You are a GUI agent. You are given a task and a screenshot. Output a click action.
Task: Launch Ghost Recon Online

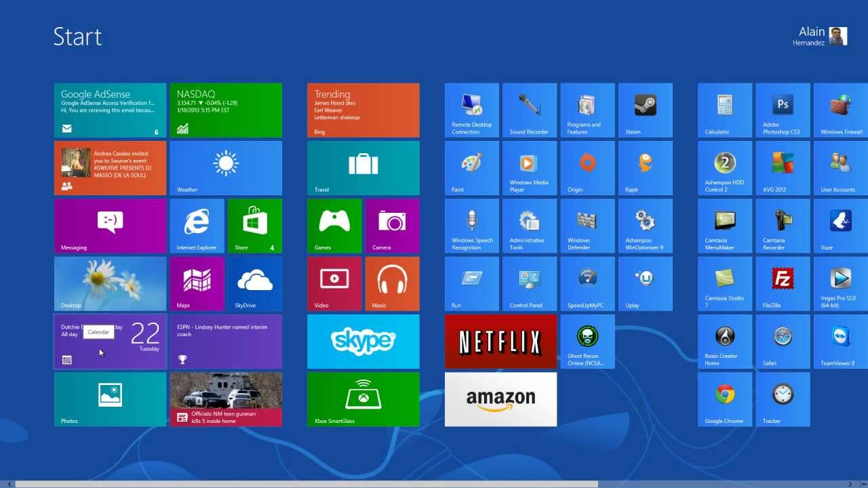(588, 342)
